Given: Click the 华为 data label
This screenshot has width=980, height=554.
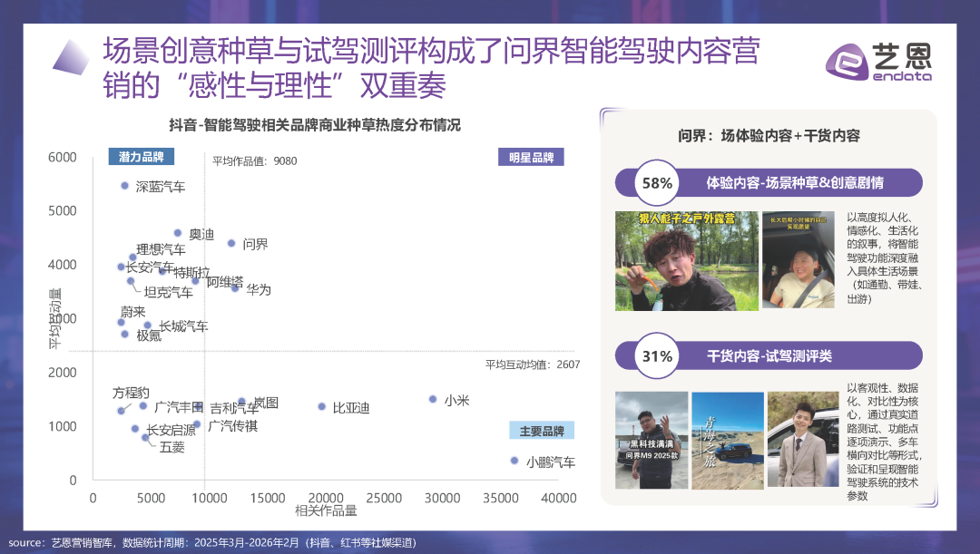Looking at the screenshot, I should pyautogui.click(x=258, y=290).
